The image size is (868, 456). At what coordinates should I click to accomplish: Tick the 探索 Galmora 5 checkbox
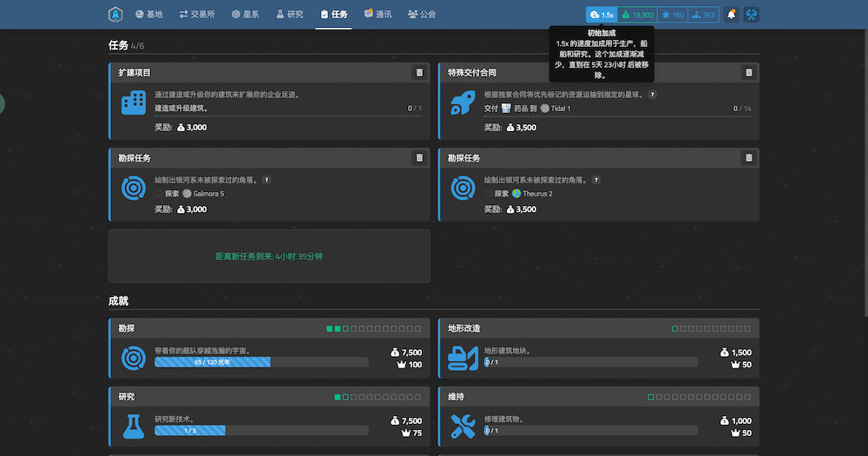[159, 194]
